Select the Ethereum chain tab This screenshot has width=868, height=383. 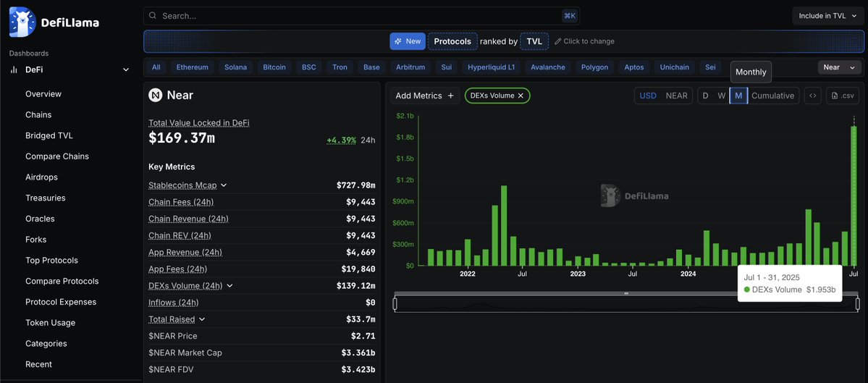click(x=192, y=67)
